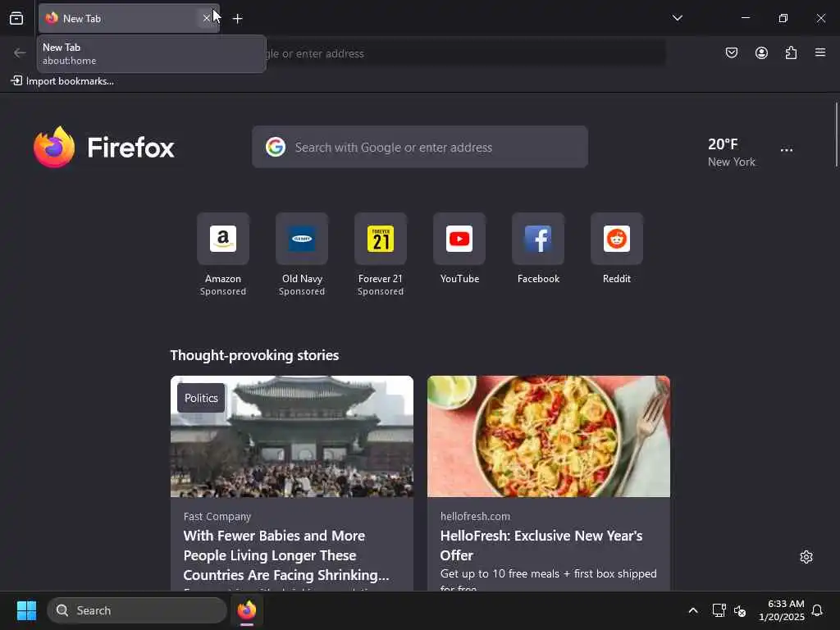Show hidden system tray icons

pyautogui.click(x=692, y=610)
